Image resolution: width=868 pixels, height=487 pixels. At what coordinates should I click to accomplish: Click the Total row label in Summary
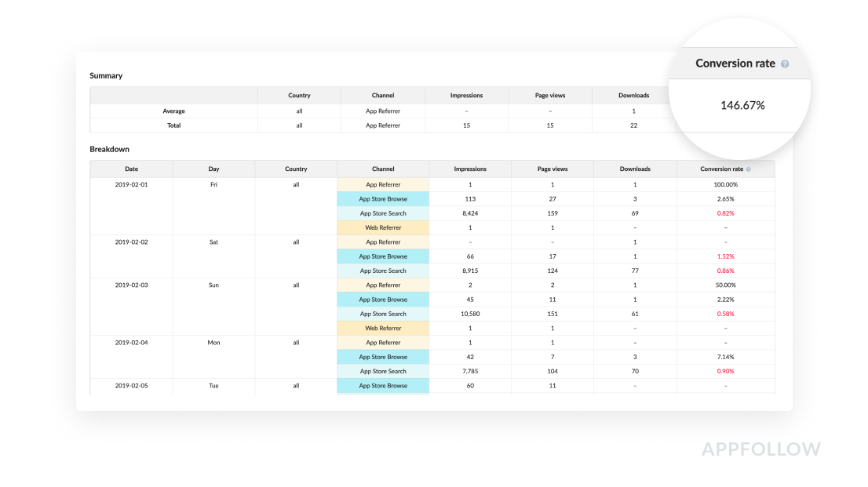click(173, 125)
